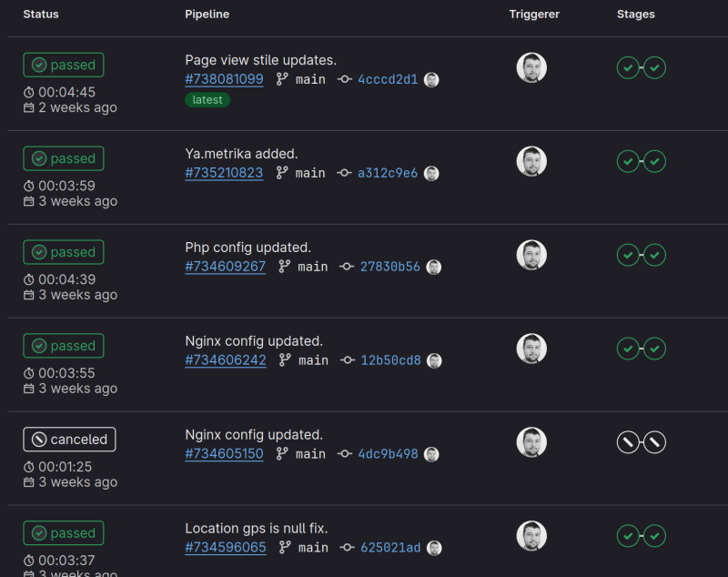Click passed badge for Location gps pipeline
Image resolution: width=728 pixels, height=577 pixels.
[64, 533]
